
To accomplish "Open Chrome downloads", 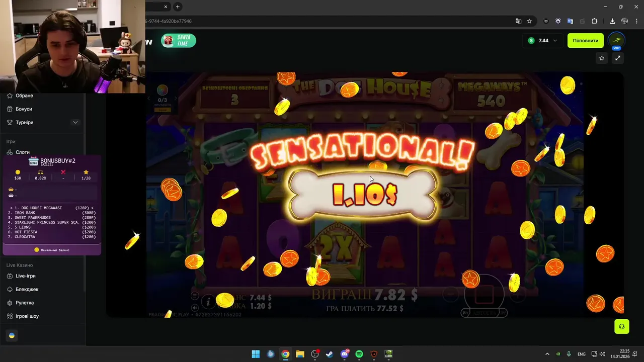I will [612, 21].
